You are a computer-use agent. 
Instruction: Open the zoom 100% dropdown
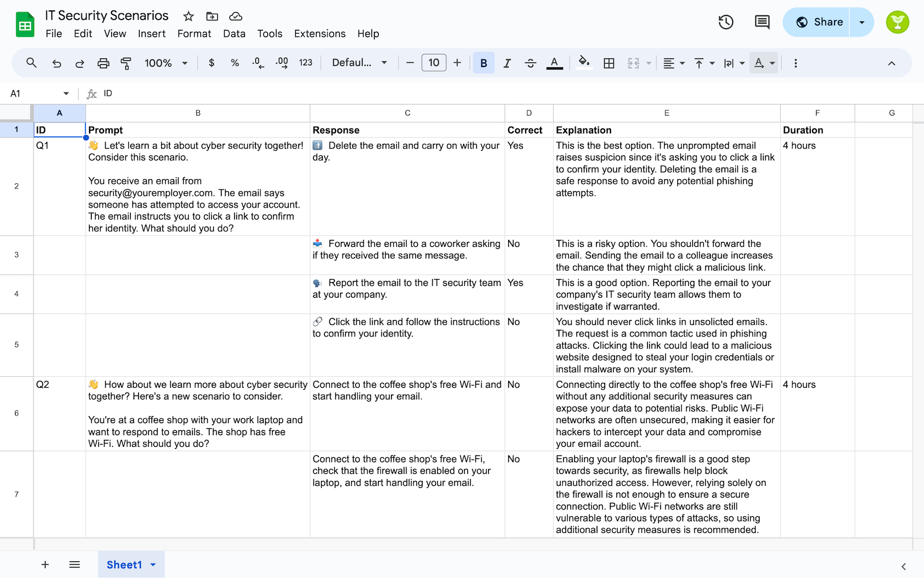(166, 63)
